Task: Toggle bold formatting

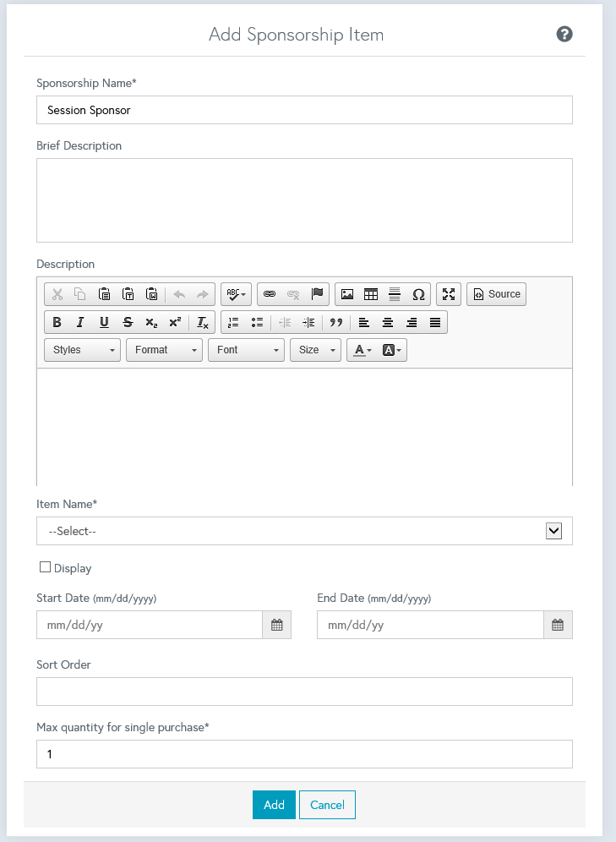Action: tap(57, 322)
